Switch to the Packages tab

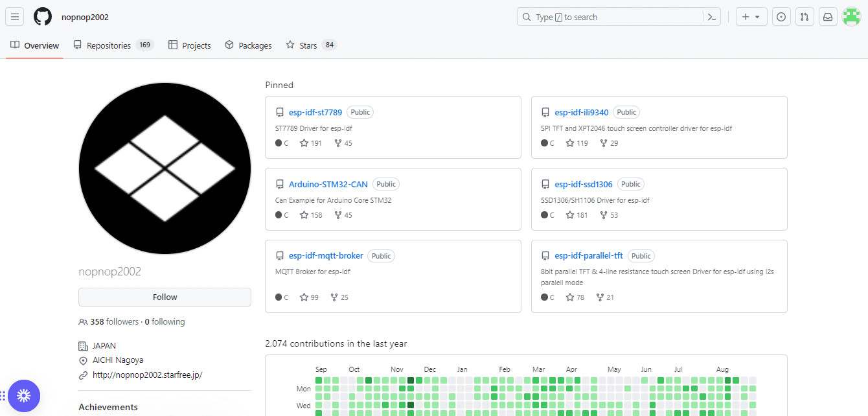click(249, 45)
